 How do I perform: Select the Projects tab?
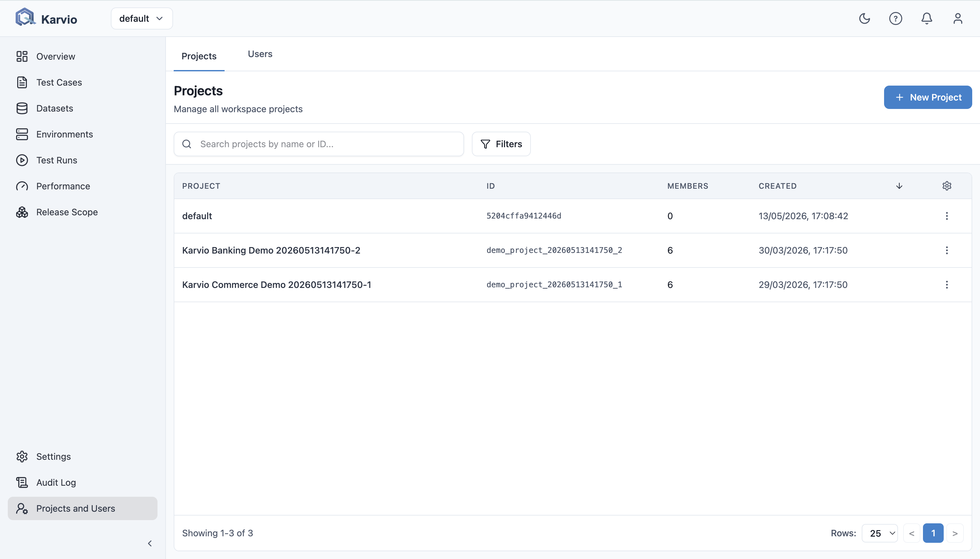(199, 56)
